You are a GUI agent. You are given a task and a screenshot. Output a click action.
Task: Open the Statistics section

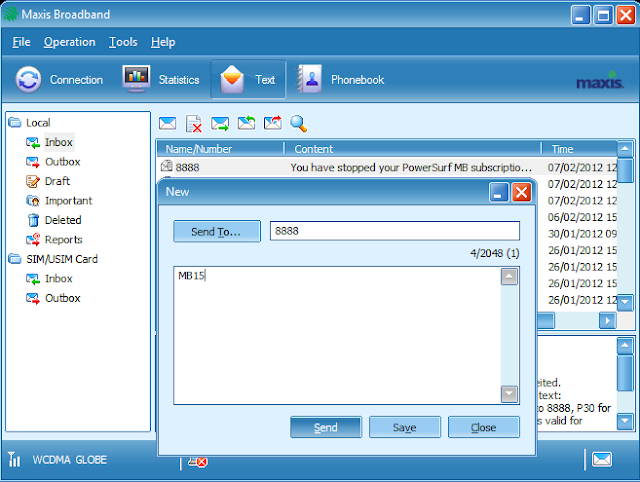(x=161, y=80)
